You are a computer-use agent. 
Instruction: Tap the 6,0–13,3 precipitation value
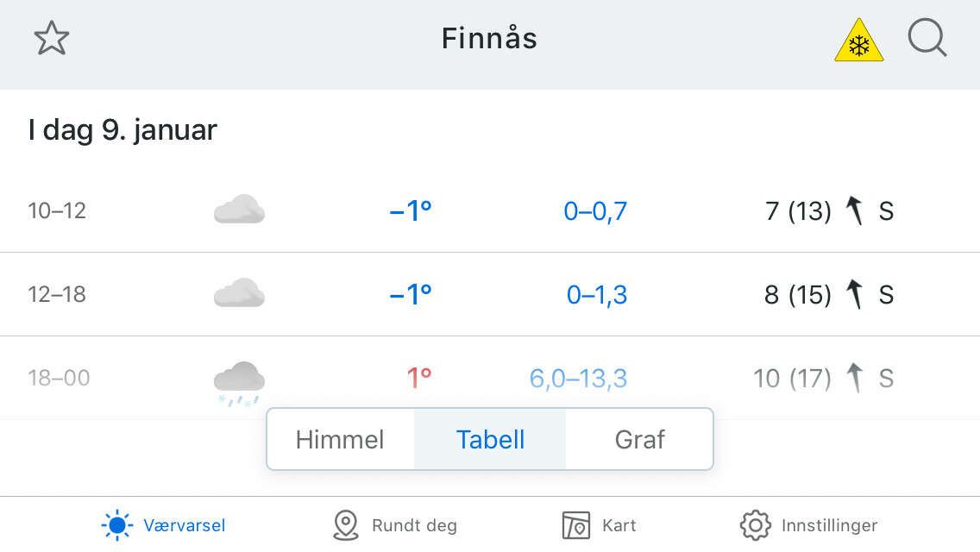(x=578, y=379)
